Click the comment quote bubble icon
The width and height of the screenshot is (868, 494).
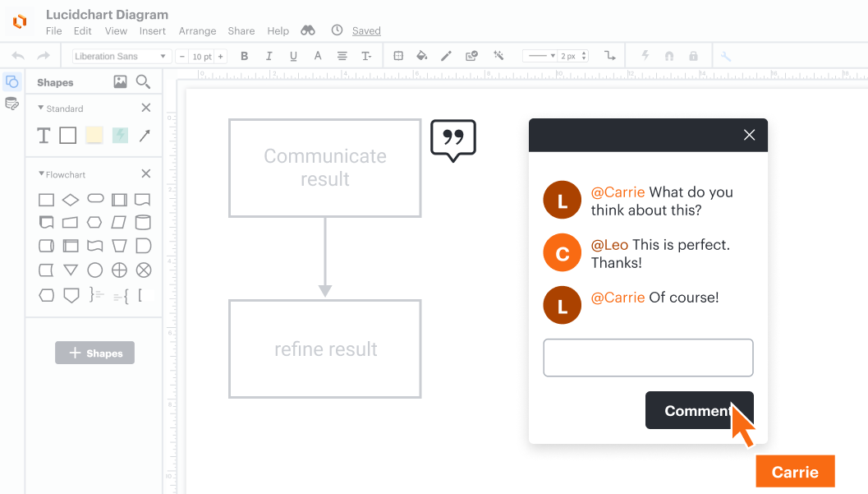pyautogui.click(x=453, y=140)
